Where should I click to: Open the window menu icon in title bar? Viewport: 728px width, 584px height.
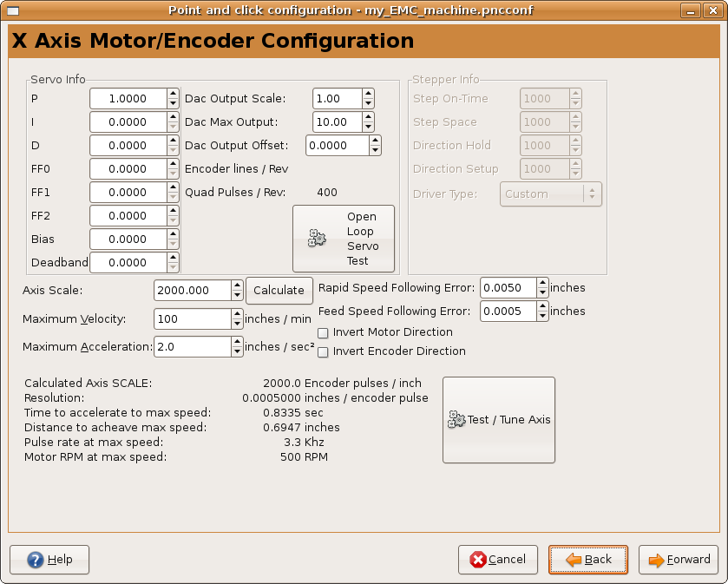coord(13,10)
